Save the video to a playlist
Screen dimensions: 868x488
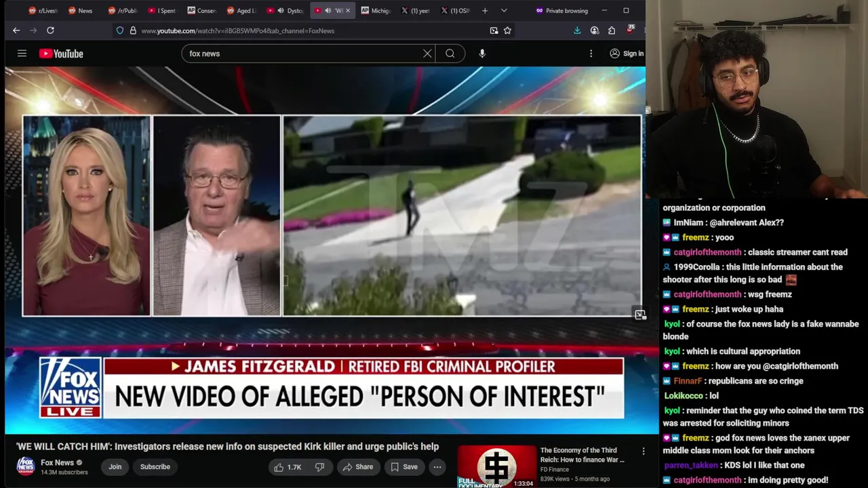tap(403, 467)
